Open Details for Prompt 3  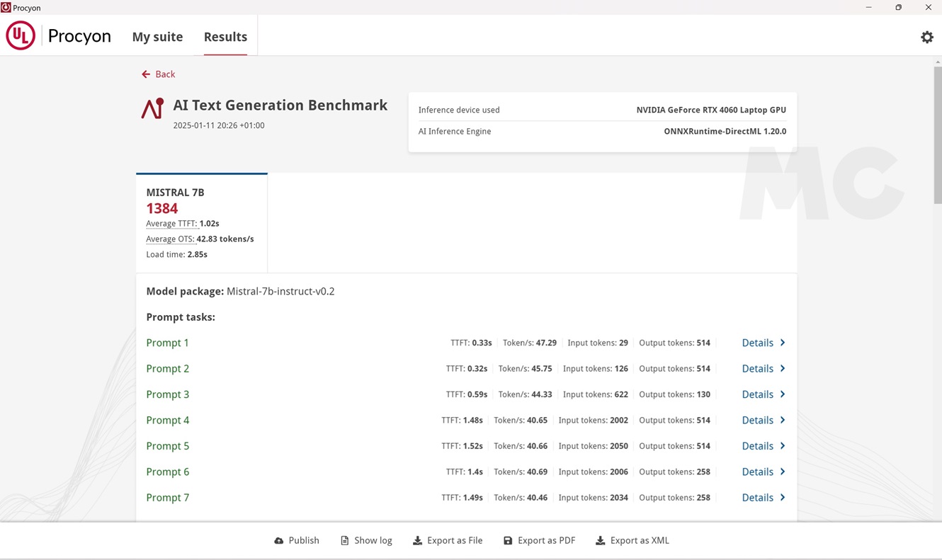pos(757,394)
